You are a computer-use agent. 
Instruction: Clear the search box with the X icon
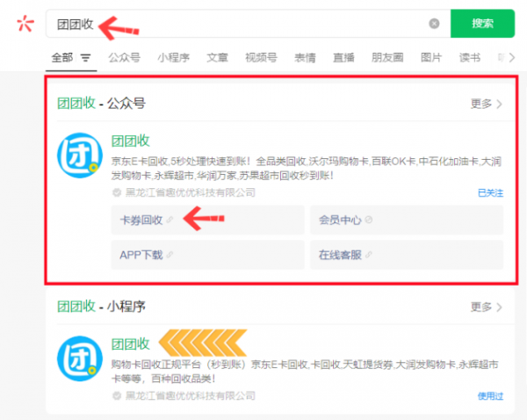point(434,24)
